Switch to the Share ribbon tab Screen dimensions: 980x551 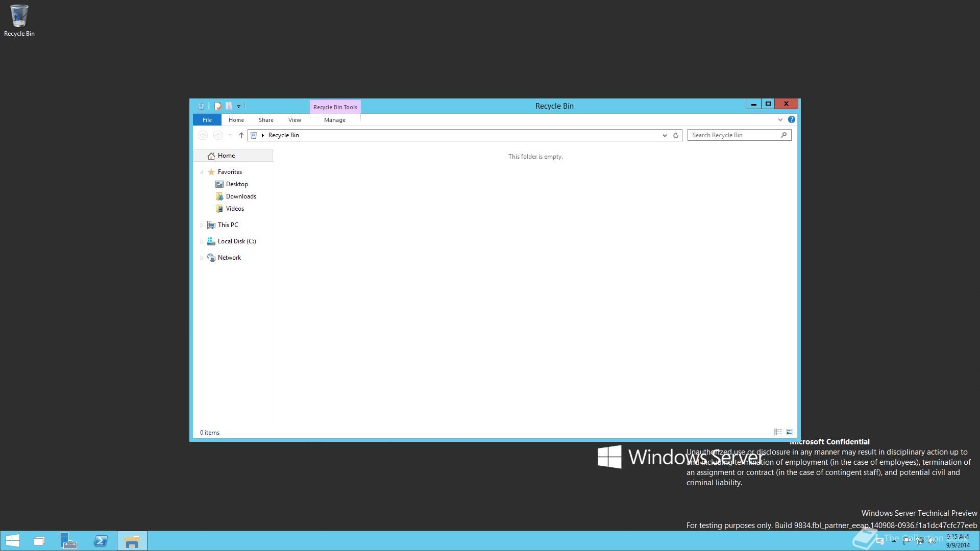266,120
